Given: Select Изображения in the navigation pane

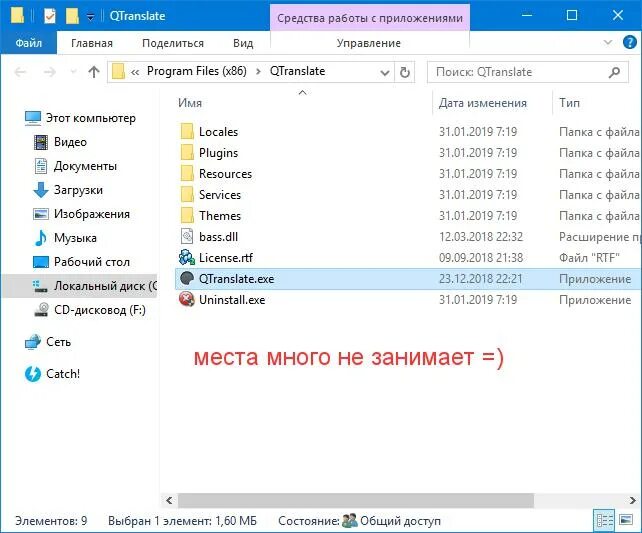Looking at the screenshot, I should (x=92, y=214).
